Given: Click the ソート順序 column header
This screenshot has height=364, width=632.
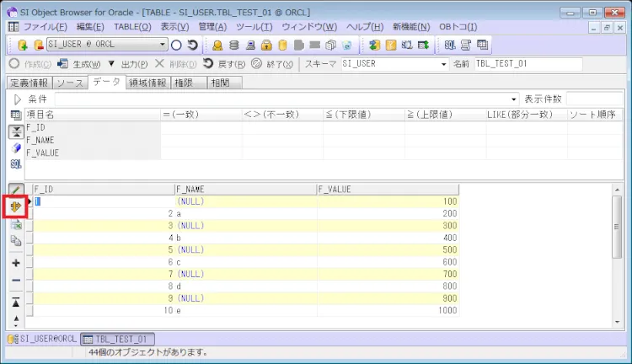Looking at the screenshot, I should 595,115.
